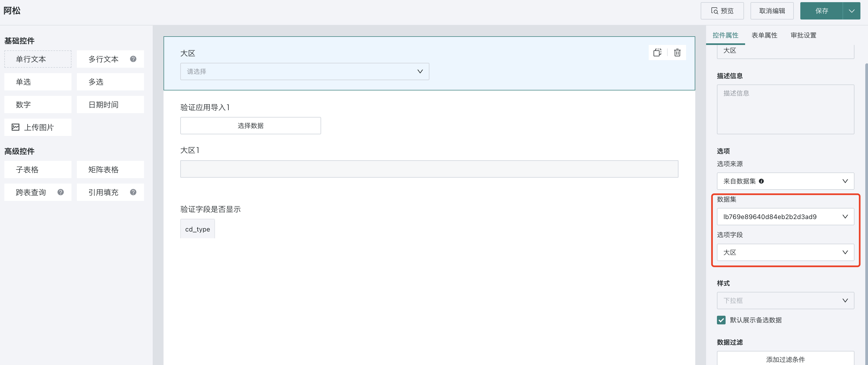Switch to the 控件属性 tab
Viewport: 868px width, 365px height.
pyautogui.click(x=725, y=35)
